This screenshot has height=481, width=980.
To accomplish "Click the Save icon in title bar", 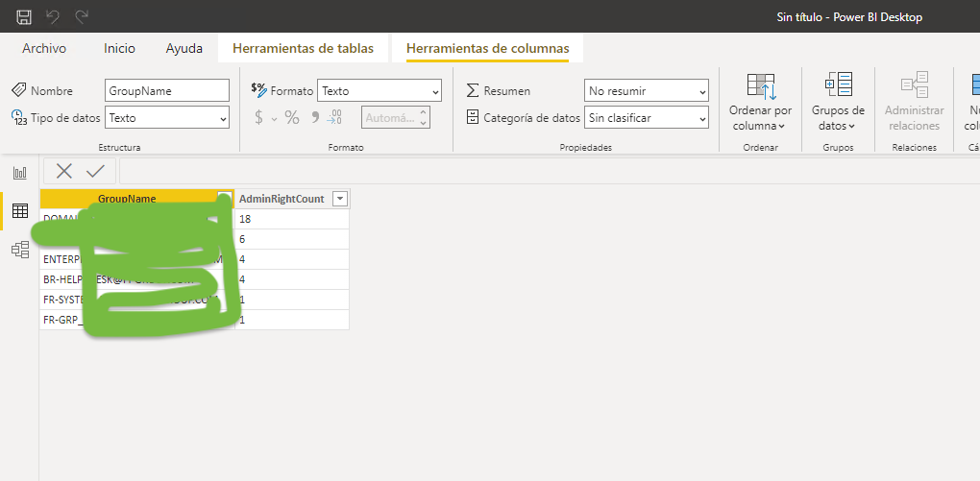I will (24, 16).
